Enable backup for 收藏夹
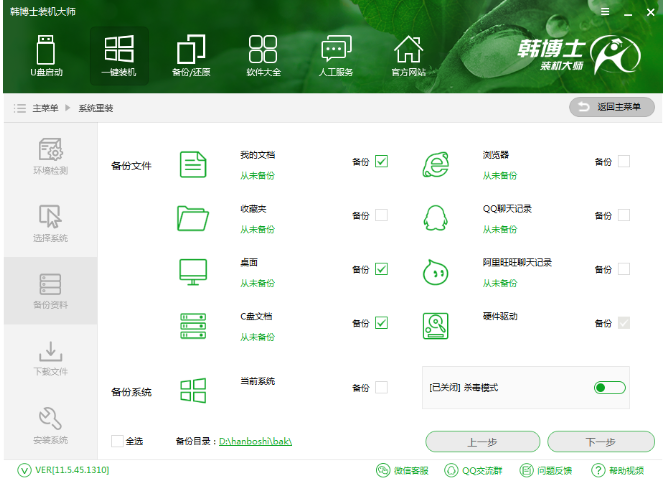The width and height of the screenshot is (663, 485). coord(382,215)
